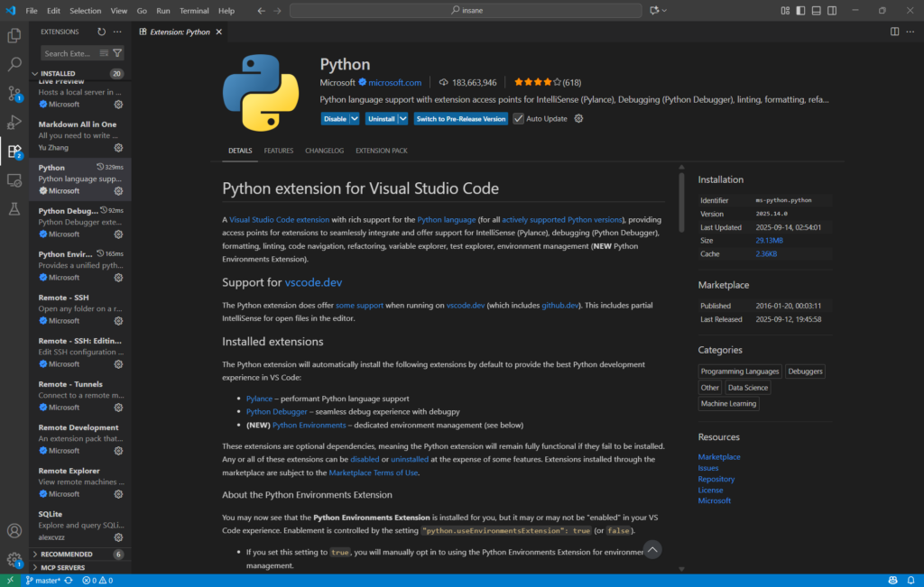Disable the Python extension
The height and width of the screenshot is (587, 924).
(335, 118)
